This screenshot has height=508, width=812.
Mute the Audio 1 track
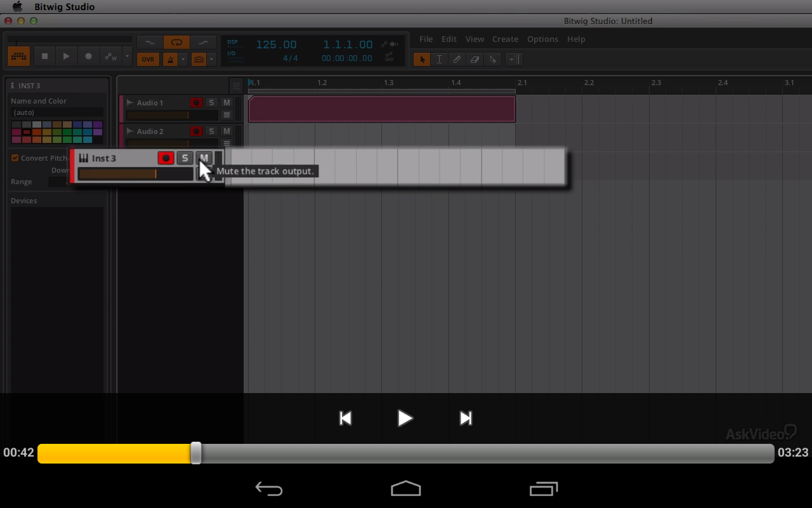226,103
